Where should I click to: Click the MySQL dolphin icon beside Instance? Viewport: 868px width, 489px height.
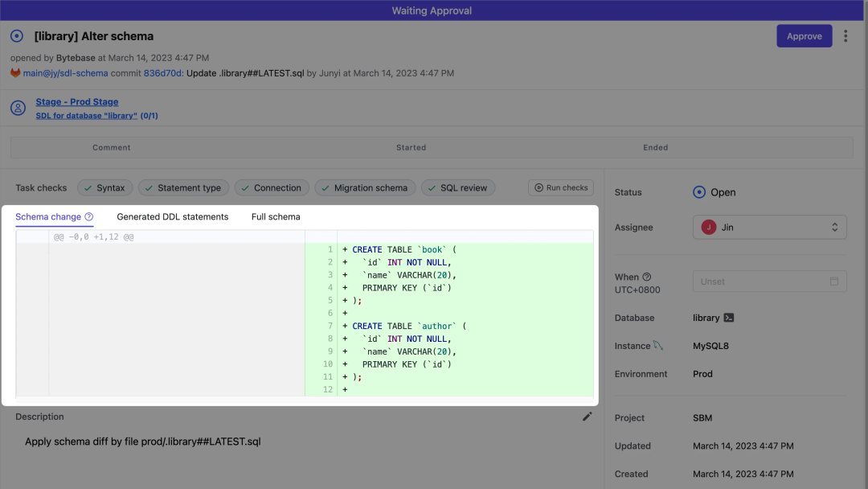(657, 346)
